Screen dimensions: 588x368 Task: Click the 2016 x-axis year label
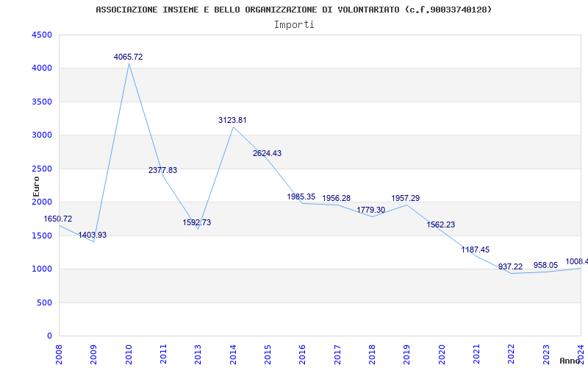302,355
